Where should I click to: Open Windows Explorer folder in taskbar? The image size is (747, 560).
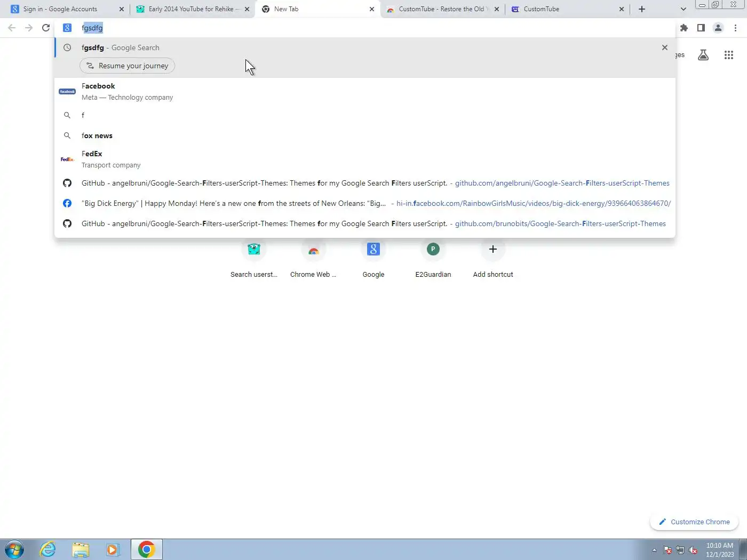[x=81, y=549]
